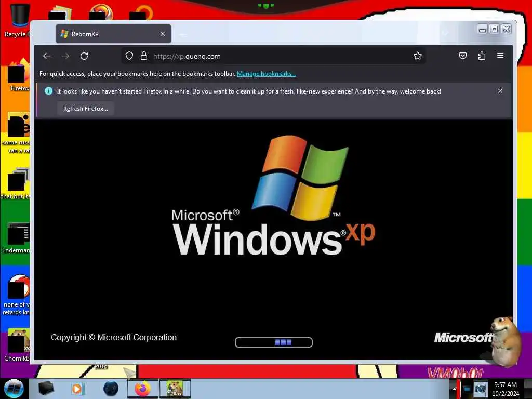
Task: Go back to the previous page
Action: 47,56
